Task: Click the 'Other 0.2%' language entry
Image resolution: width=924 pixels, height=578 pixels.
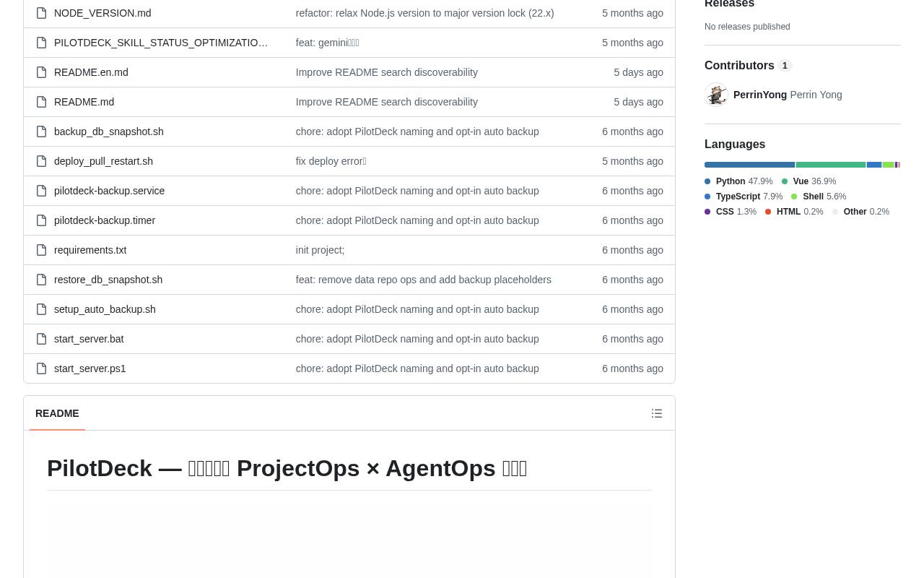Action: 860,212
